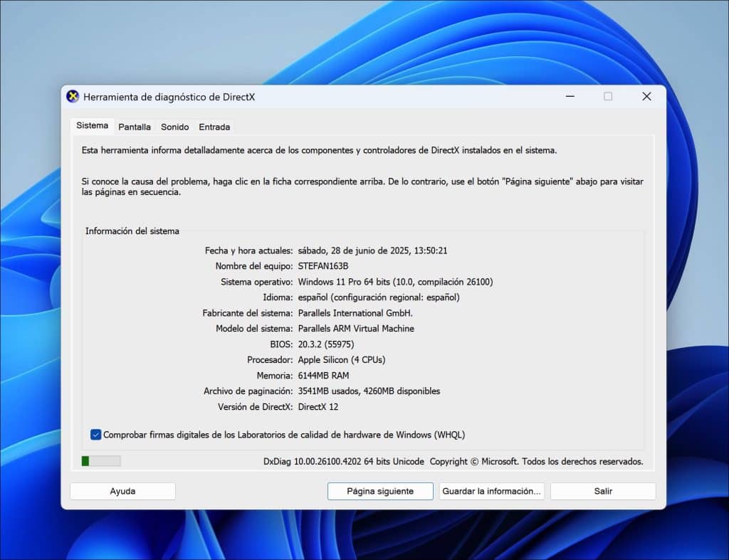Open the Entrada tab

(x=214, y=127)
